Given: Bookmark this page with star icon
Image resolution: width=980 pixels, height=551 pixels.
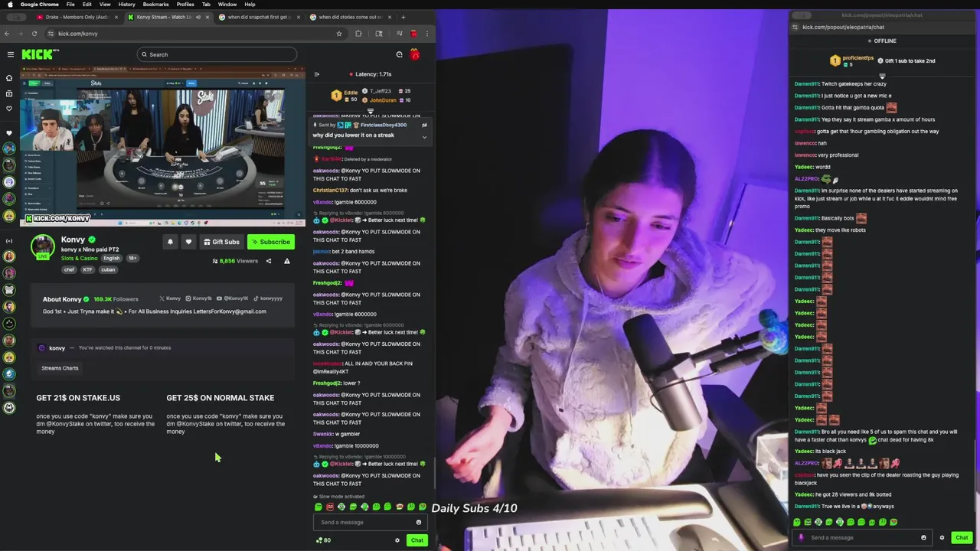Looking at the screenshot, I should 338,34.
